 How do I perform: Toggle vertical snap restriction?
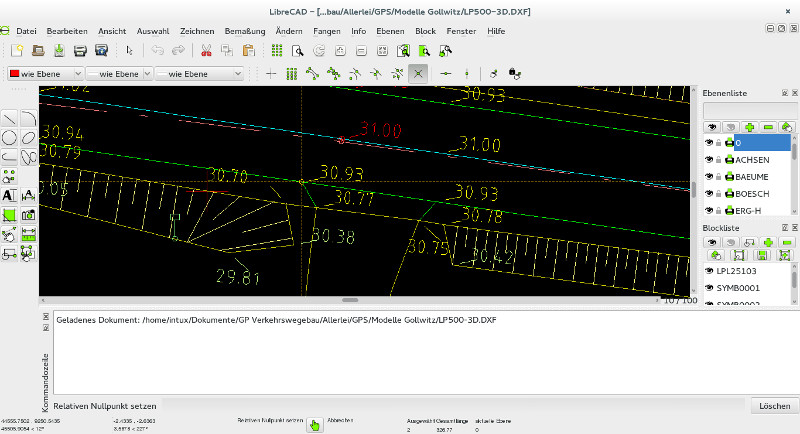pyautogui.click(x=466, y=74)
